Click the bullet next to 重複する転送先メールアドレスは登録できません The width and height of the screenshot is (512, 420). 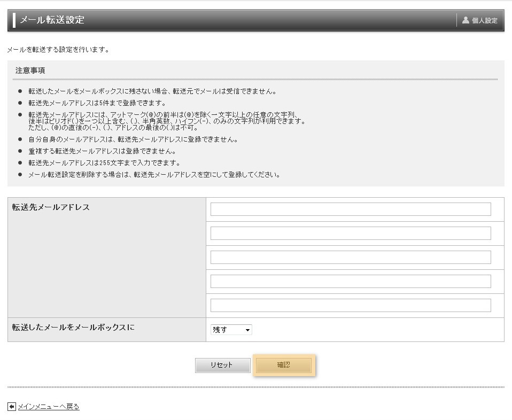pos(20,151)
